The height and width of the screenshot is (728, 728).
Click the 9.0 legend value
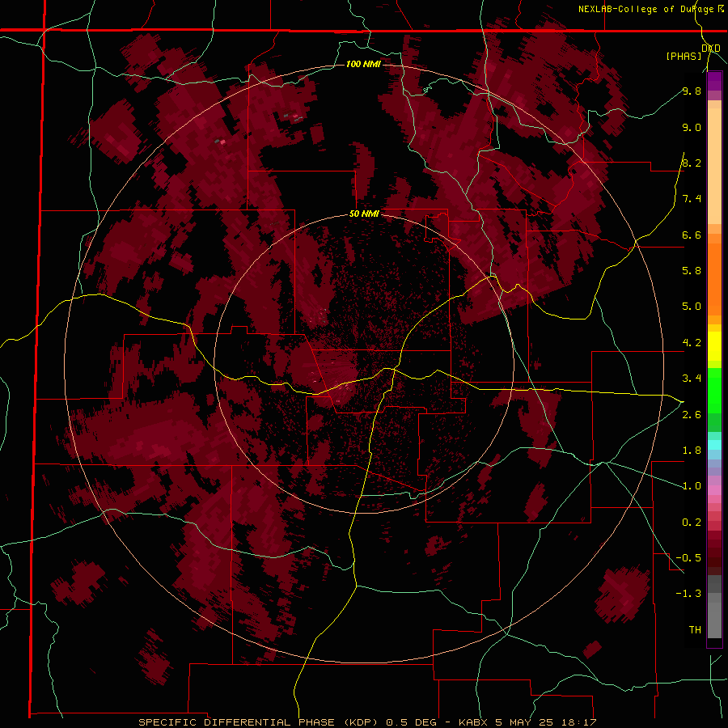click(692, 127)
